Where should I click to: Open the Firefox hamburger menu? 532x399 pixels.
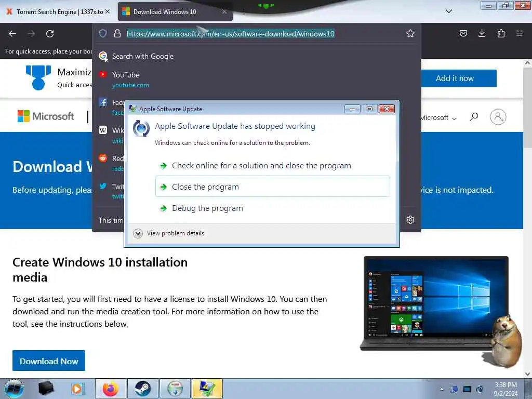[520, 33]
